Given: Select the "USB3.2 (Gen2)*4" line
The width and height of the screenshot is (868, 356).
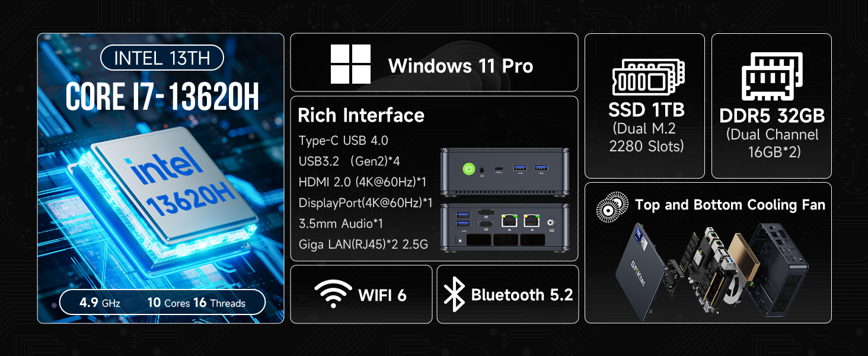Looking at the screenshot, I should [x=350, y=161].
